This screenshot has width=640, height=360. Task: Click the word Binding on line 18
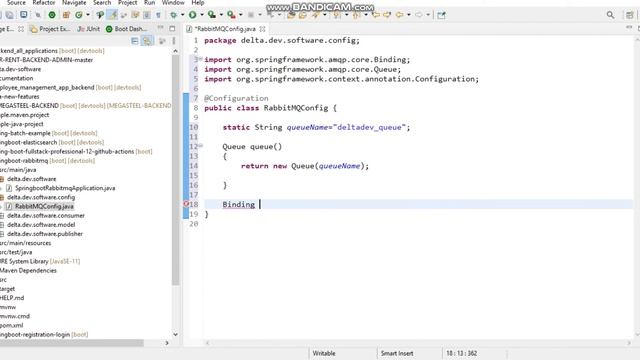(238, 204)
